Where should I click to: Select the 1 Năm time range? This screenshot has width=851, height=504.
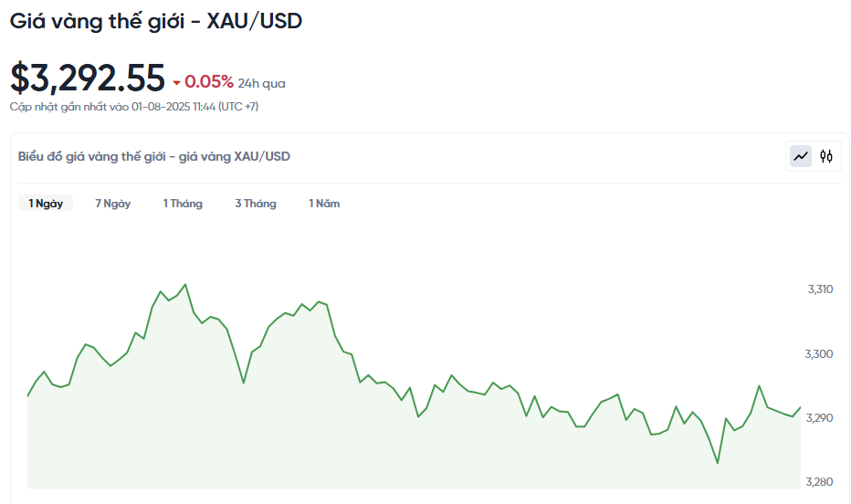[324, 204]
